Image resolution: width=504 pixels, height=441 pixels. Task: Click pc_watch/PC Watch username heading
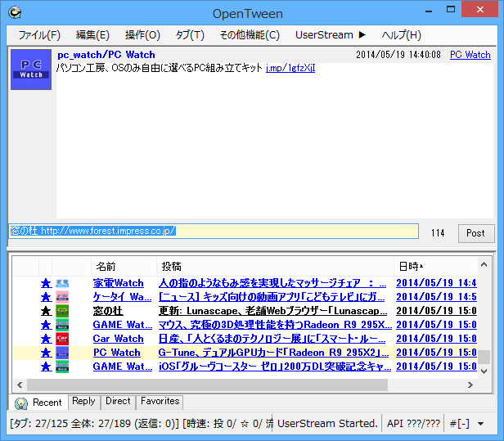[106, 55]
